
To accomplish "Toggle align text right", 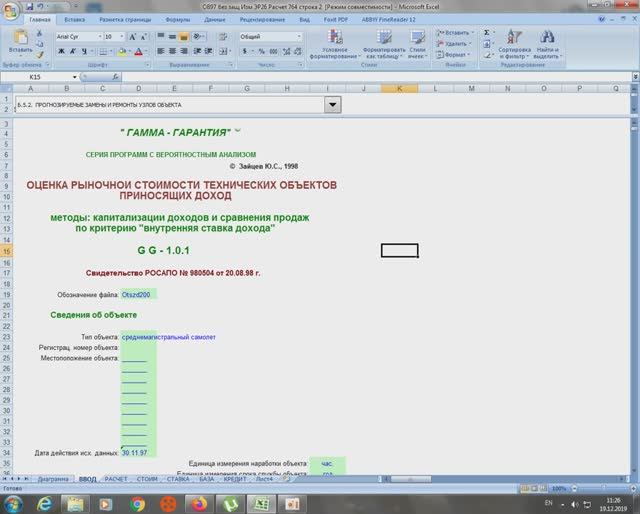I will click(184, 51).
